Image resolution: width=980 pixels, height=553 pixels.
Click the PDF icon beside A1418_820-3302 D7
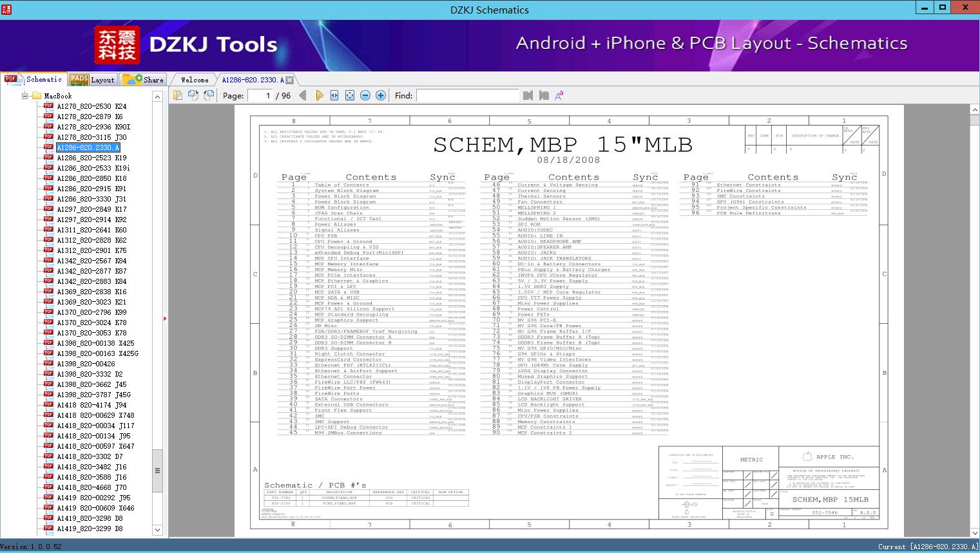point(48,456)
